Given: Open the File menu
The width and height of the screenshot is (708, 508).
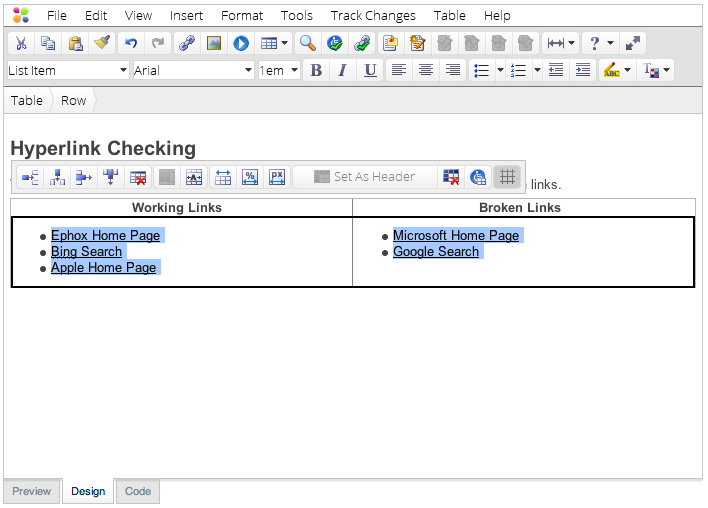Looking at the screenshot, I should coord(57,16).
